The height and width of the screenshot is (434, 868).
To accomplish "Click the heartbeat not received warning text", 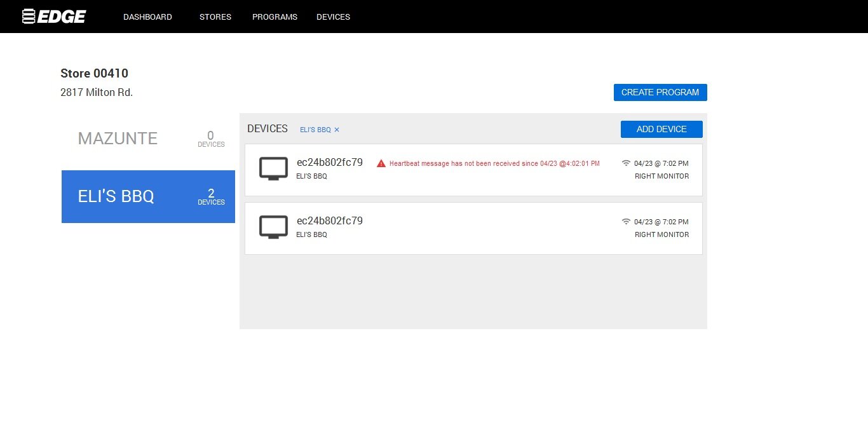I will (494, 163).
